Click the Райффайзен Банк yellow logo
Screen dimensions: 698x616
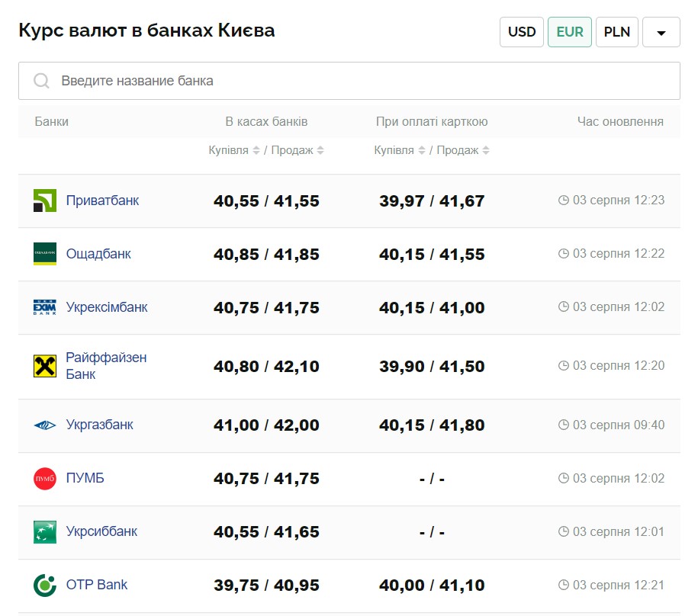[45, 366]
